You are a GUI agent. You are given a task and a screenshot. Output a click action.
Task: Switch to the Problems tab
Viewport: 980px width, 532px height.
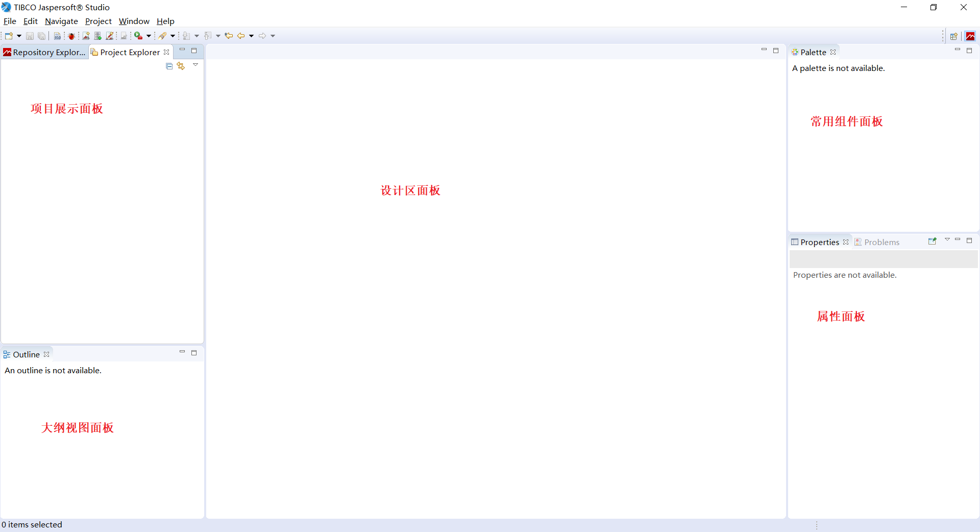click(x=882, y=242)
